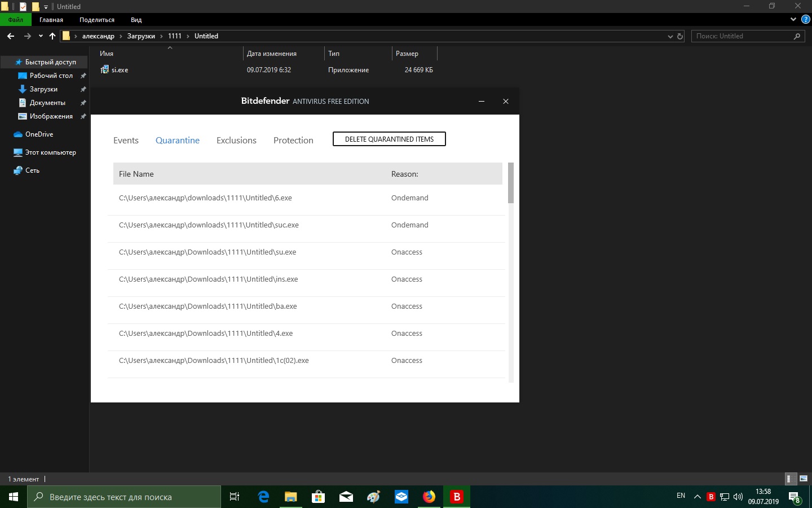
Task: Click the Untitled folder search field
Action: 742,36
